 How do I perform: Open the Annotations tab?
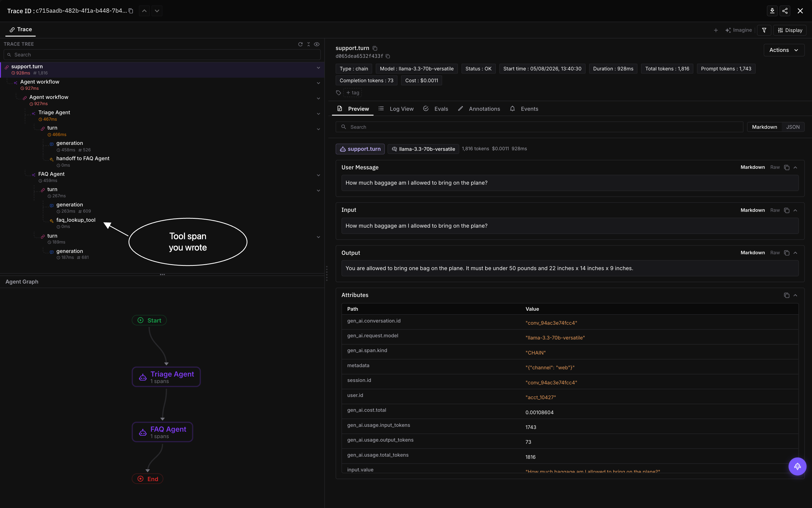click(x=479, y=109)
